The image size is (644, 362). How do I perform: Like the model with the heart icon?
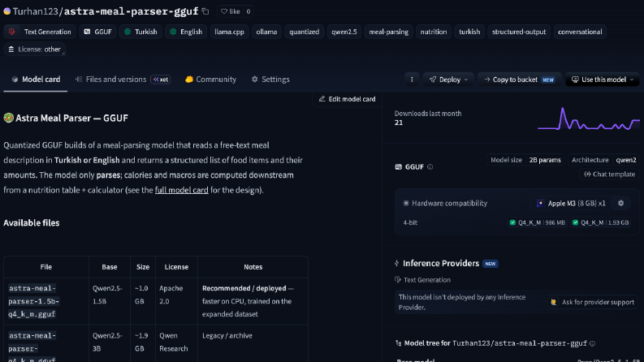(231, 11)
